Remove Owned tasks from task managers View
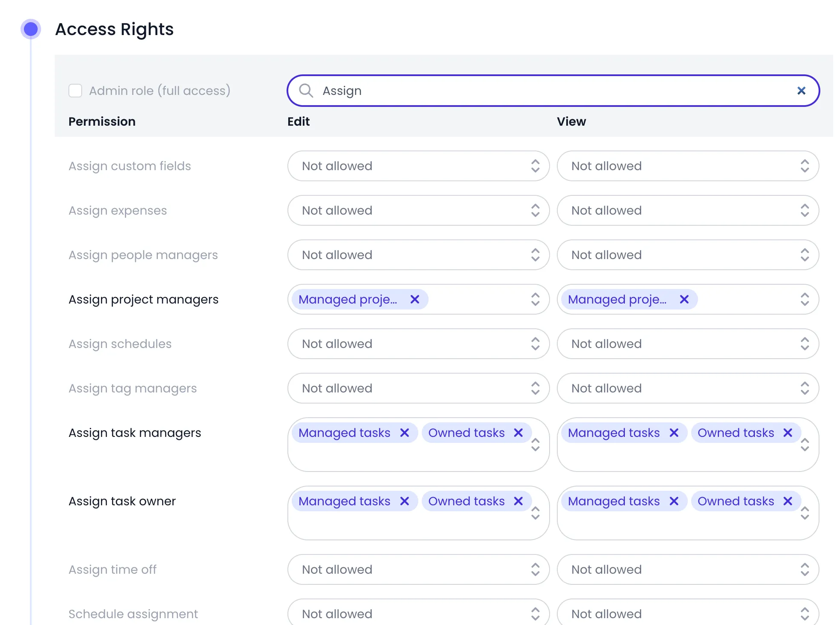Viewport: 840px width, 625px height. [787, 433]
